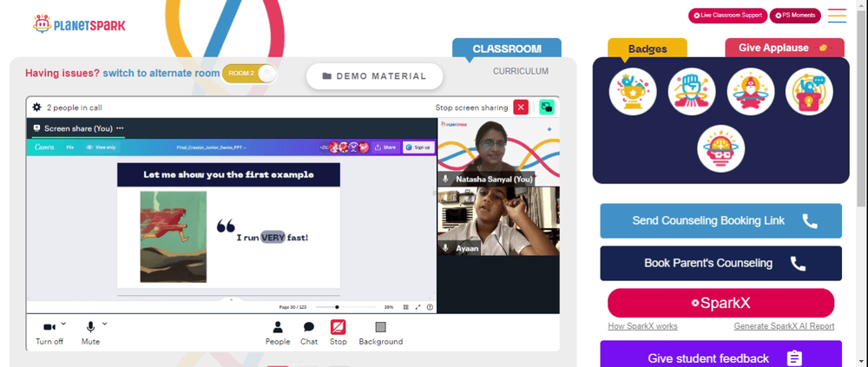Click Send Counseling Booking Link button

(720, 221)
